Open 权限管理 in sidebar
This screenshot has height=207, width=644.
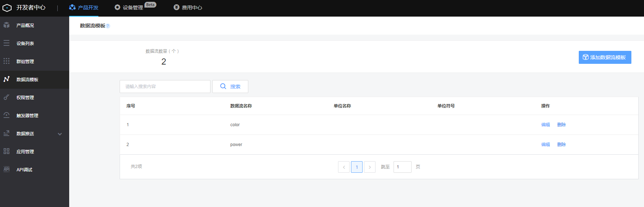tap(35, 98)
